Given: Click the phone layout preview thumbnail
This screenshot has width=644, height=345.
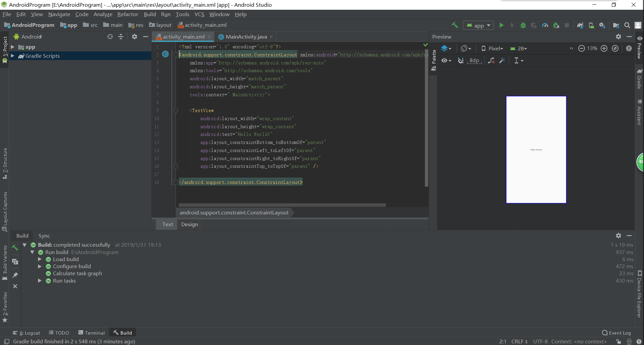Looking at the screenshot, I should pos(536,150).
